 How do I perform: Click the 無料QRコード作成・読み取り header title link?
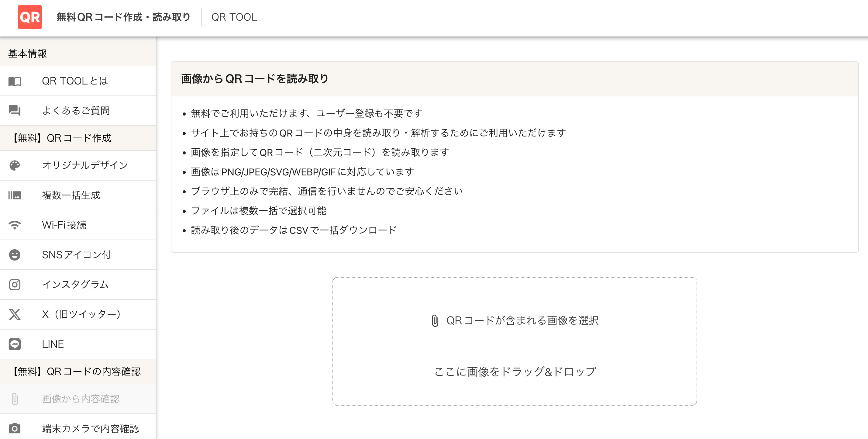click(x=123, y=17)
